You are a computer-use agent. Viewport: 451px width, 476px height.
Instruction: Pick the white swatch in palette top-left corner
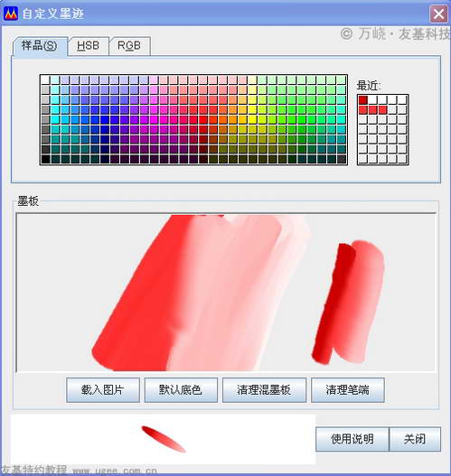[x=45, y=79]
